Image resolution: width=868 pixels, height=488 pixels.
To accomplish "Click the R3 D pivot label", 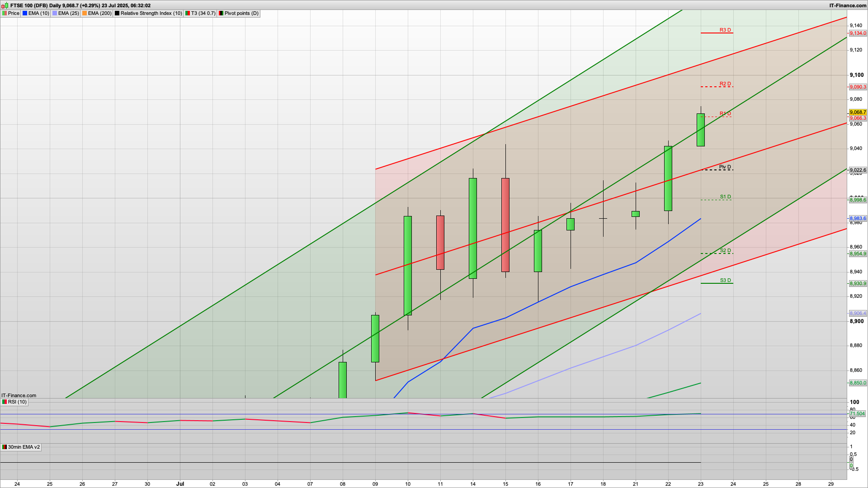I will [x=725, y=30].
